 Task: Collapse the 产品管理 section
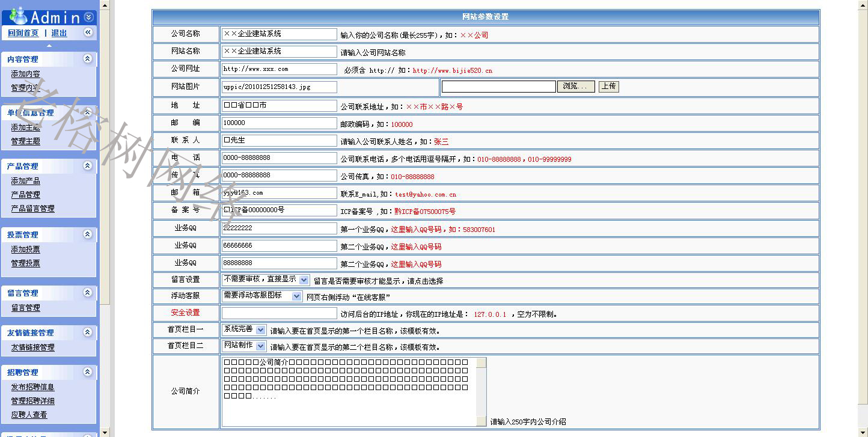tap(87, 165)
